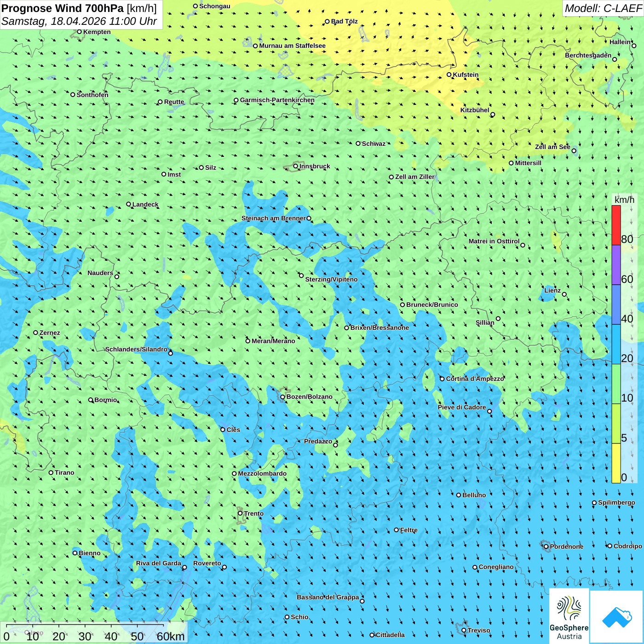Click the 'Bassano del Grappa' label
Viewport: 644px width, 644px height.
328,597
